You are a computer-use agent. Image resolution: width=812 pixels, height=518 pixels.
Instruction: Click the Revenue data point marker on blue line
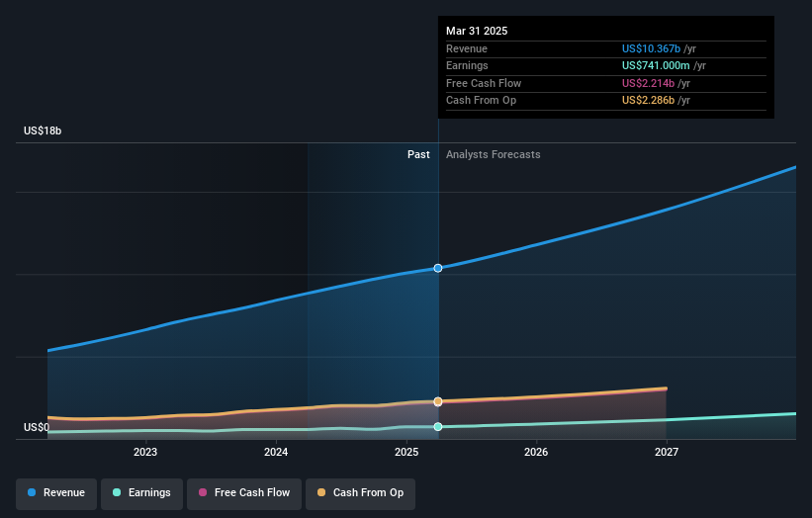point(438,268)
